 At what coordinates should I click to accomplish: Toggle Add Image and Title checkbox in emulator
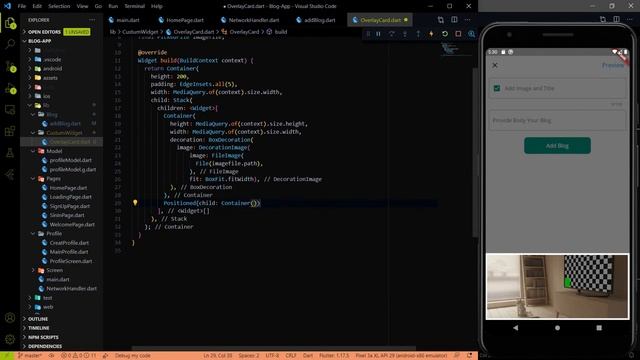coord(497,88)
